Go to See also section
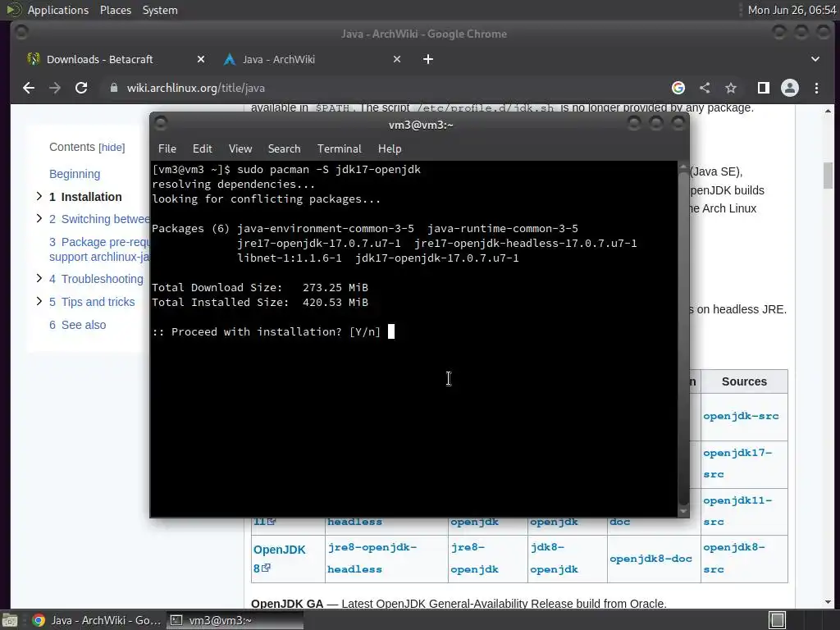The height and width of the screenshot is (630, 840). (77, 325)
